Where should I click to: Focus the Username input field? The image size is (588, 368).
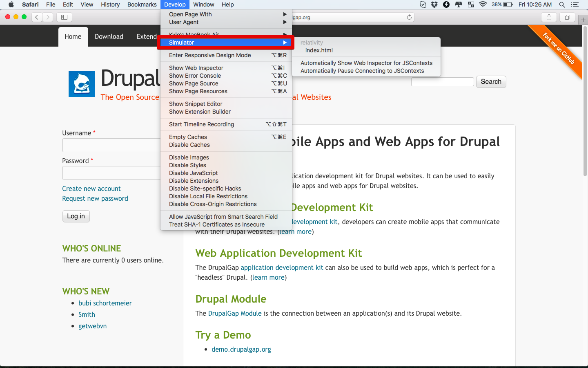click(x=111, y=145)
